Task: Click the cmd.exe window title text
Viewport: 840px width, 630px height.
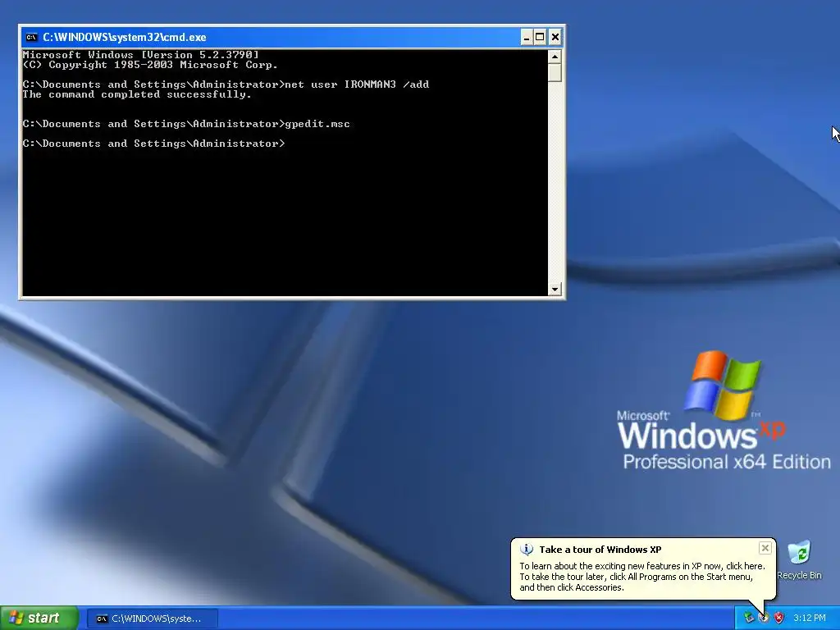Action: coord(125,37)
